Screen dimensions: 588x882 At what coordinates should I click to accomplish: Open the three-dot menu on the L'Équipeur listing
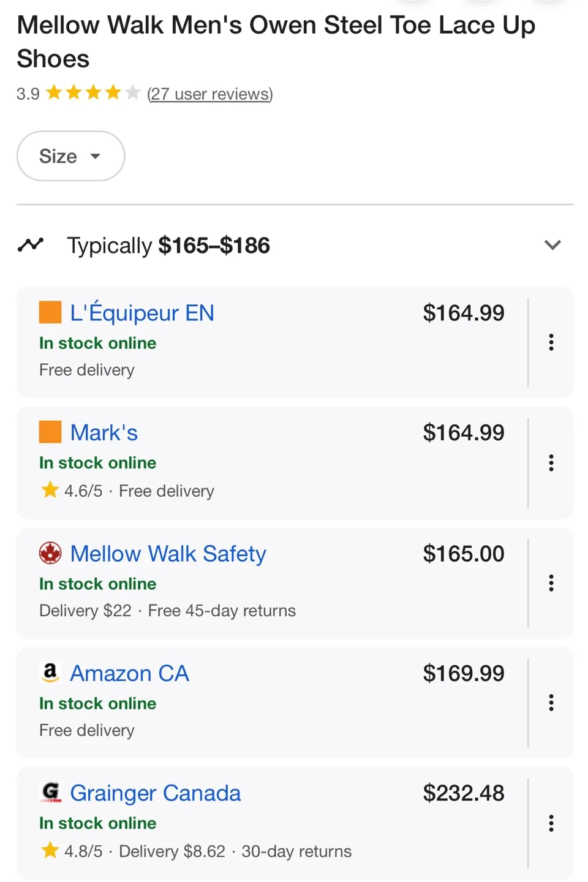pos(551,342)
